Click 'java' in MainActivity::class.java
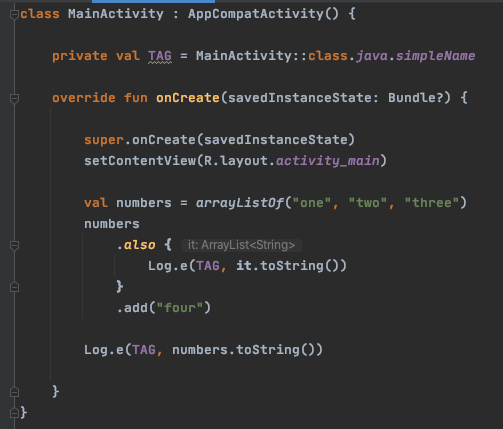 tap(372, 56)
